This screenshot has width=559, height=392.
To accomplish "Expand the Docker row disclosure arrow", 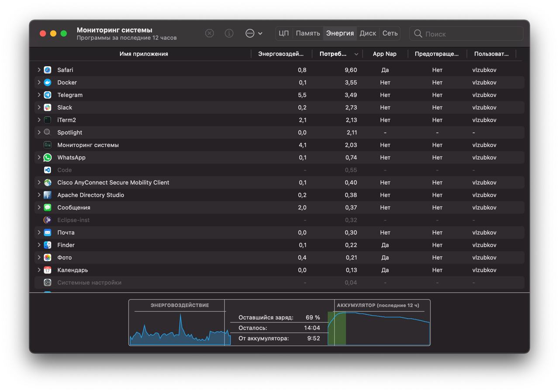I will [39, 83].
